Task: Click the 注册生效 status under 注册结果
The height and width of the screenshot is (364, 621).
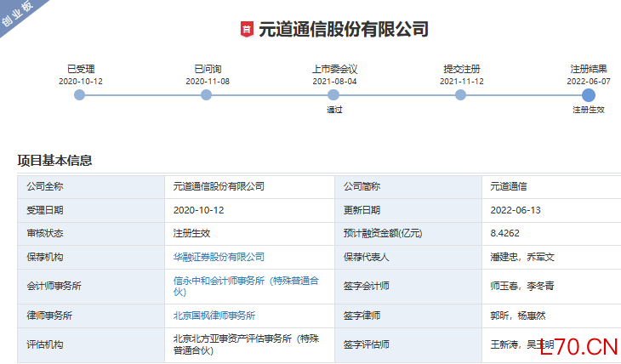Action: 589,110
